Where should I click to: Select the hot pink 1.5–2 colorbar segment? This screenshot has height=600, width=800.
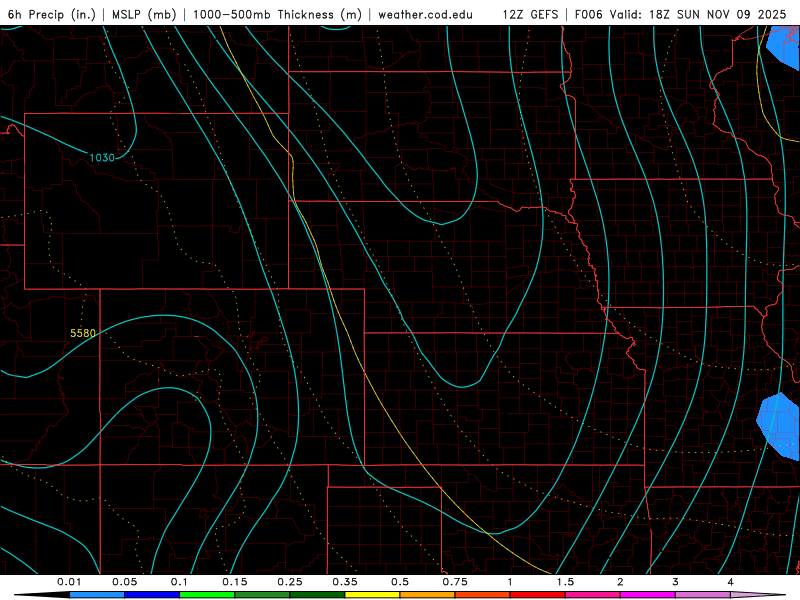coord(593,595)
